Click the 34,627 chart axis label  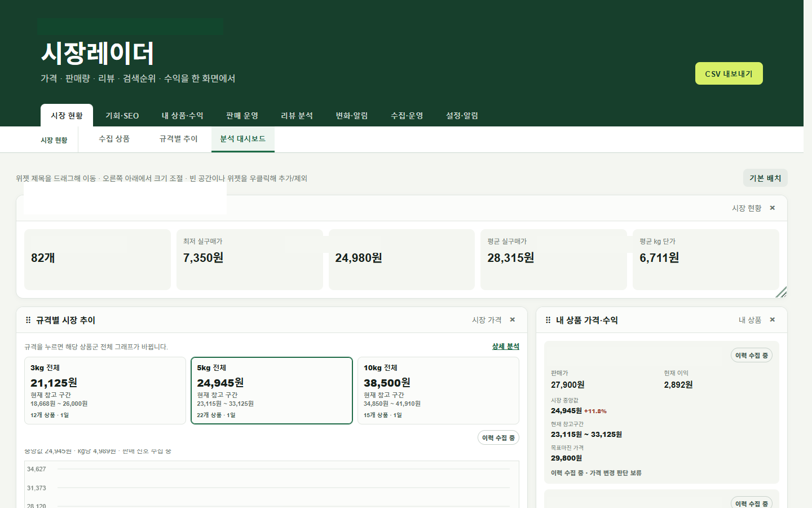[x=37, y=469]
